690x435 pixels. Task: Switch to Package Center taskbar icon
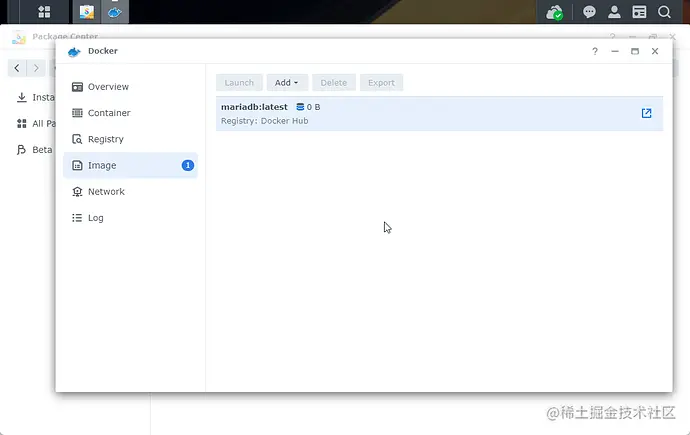pyautogui.click(x=87, y=12)
